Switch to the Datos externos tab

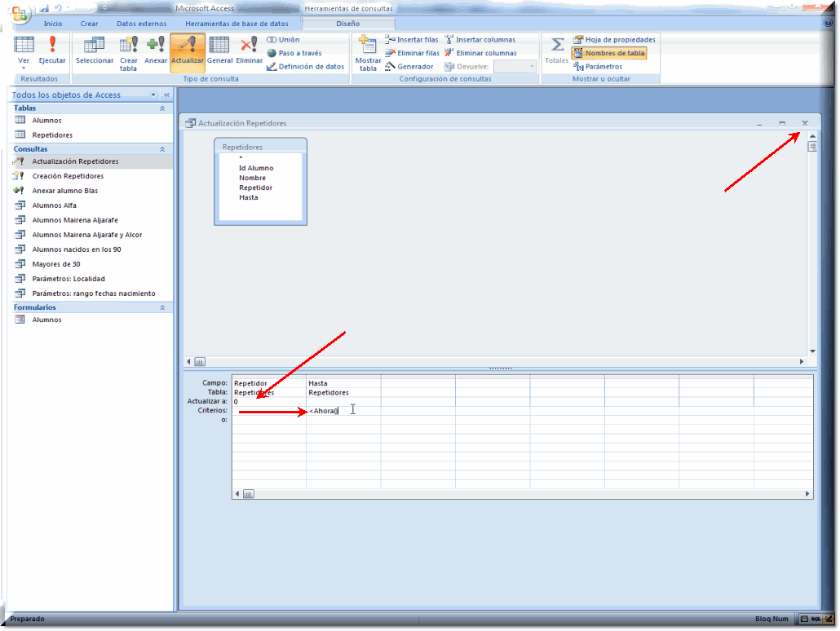point(141,24)
